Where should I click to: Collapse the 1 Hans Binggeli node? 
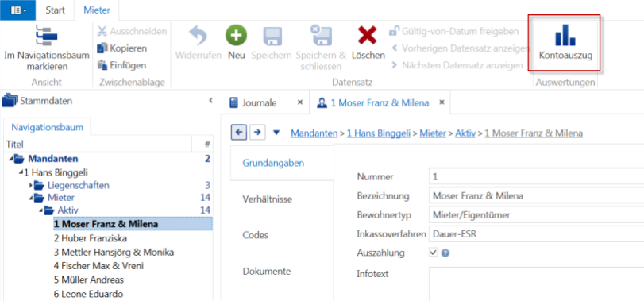[21, 172]
